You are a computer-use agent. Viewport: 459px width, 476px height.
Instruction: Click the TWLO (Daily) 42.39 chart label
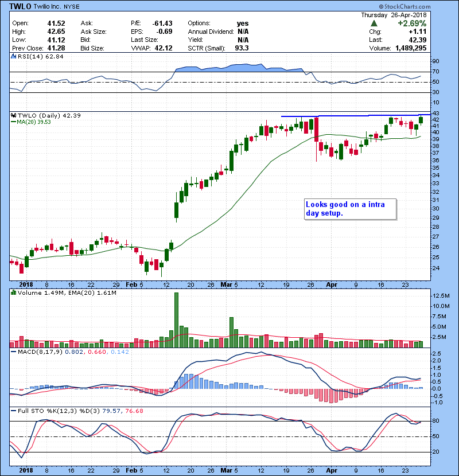(49, 115)
